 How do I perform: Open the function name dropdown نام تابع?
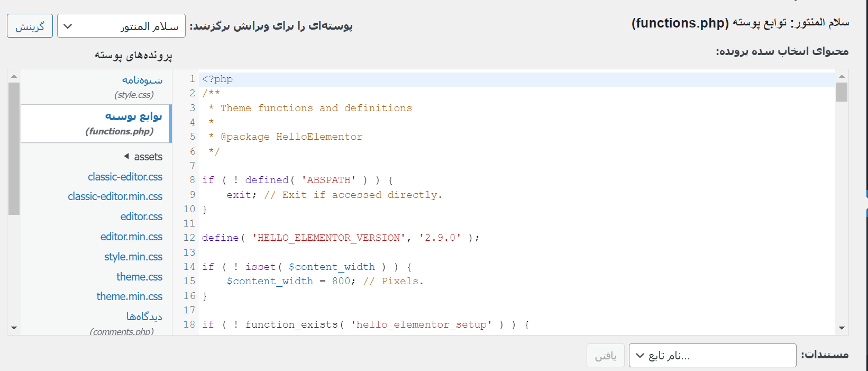tap(712, 356)
